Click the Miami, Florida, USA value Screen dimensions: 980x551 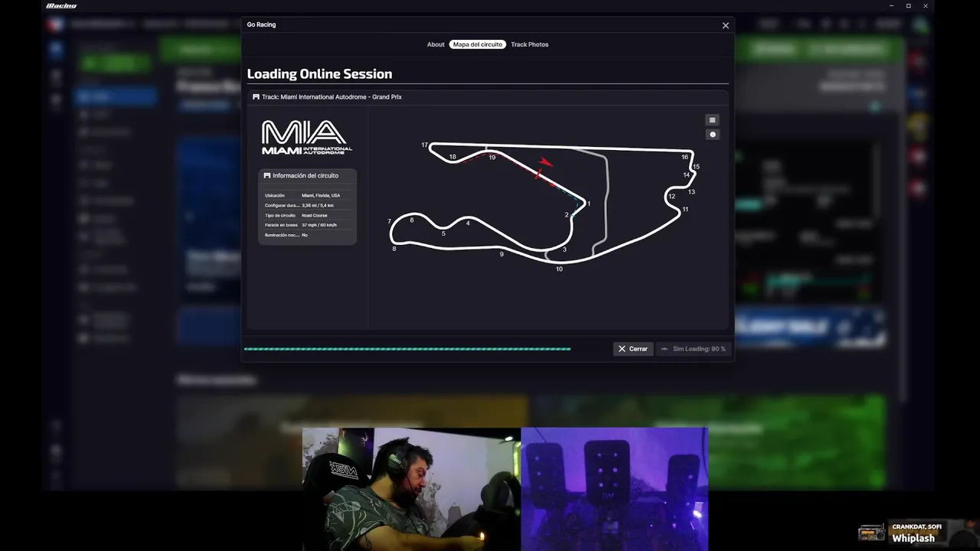pos(321,196)
